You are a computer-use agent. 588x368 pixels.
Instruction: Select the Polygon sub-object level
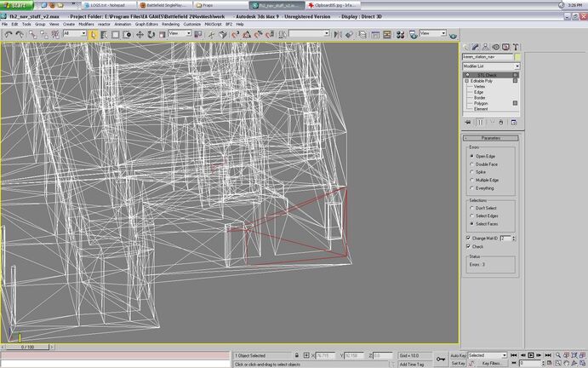point(481,103)
